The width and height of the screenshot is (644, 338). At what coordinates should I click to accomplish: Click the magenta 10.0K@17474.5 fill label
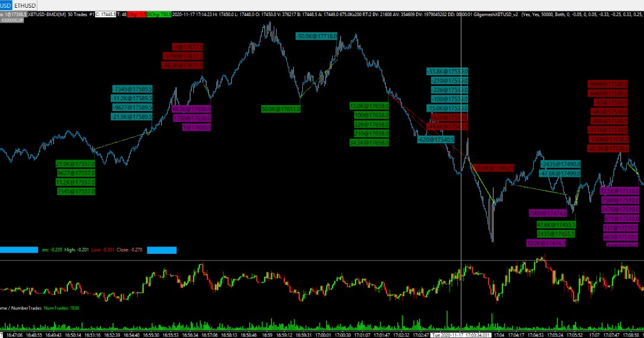[546, 244]
